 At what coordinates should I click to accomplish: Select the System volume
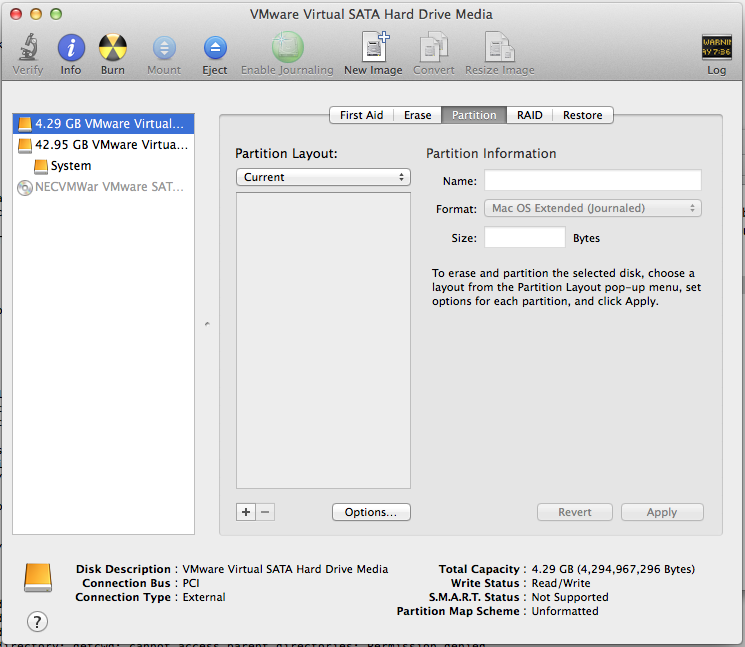(104, 166)
